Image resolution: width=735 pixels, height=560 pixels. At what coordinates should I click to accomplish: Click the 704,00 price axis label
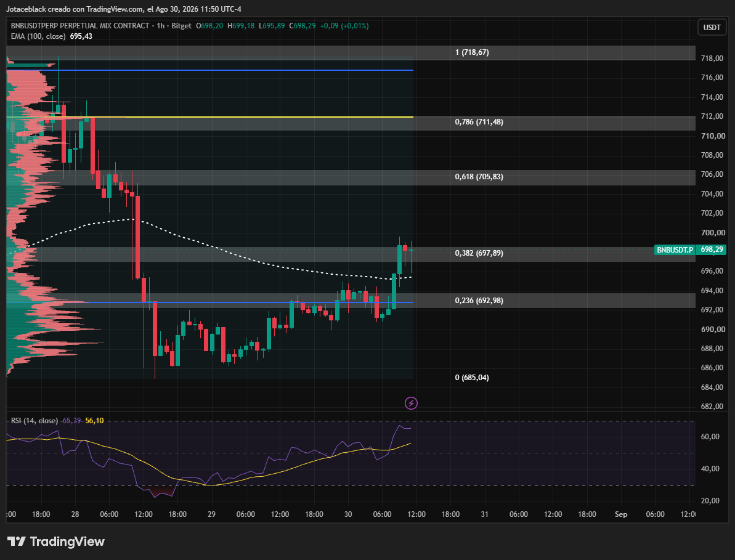712,194
